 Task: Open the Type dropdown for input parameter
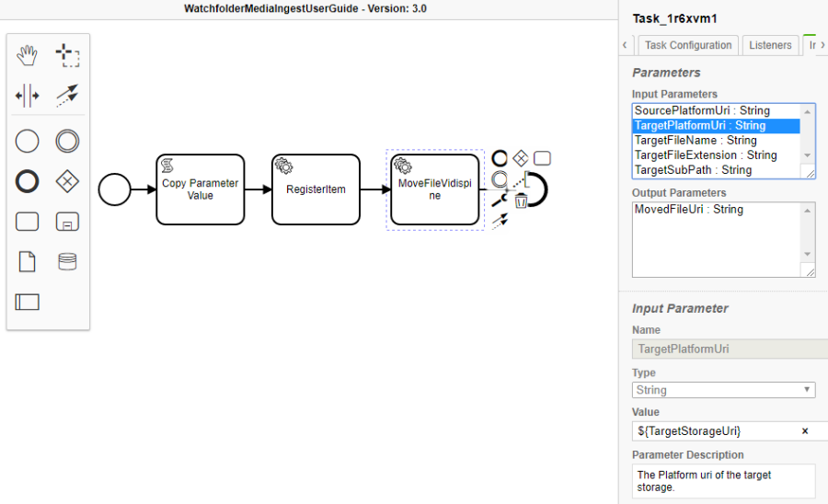click(723, 390)
